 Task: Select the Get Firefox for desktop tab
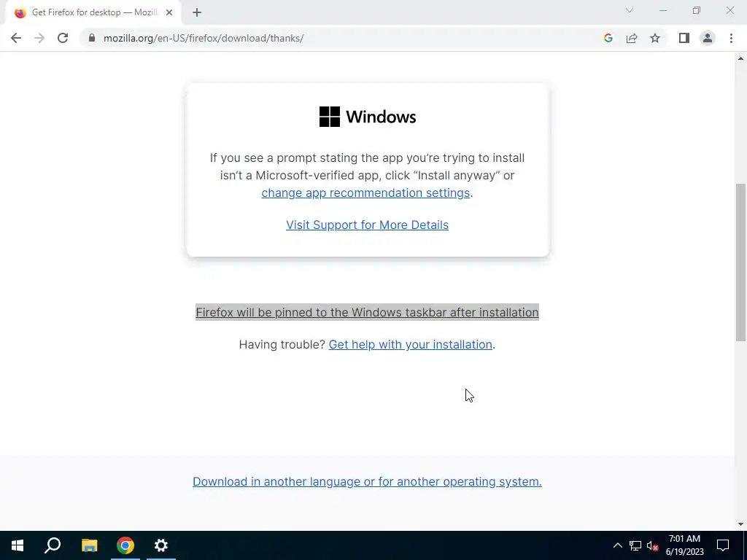click(x=93, y=13)
